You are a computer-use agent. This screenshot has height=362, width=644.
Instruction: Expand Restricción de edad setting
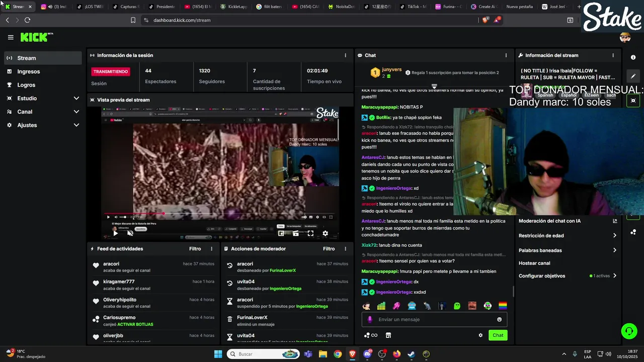click(x=568, y=235)
